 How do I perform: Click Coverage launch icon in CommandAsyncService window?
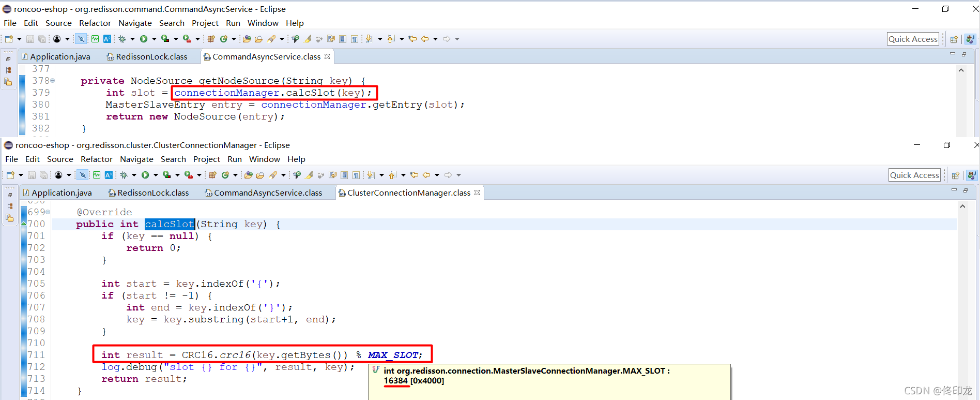pyautogui.click(x=165, y=39)
